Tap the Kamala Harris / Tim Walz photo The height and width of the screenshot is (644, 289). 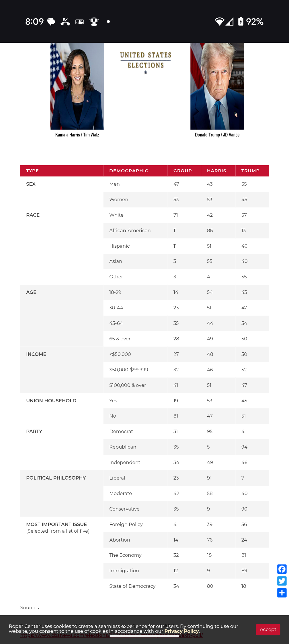coord(77,86)
